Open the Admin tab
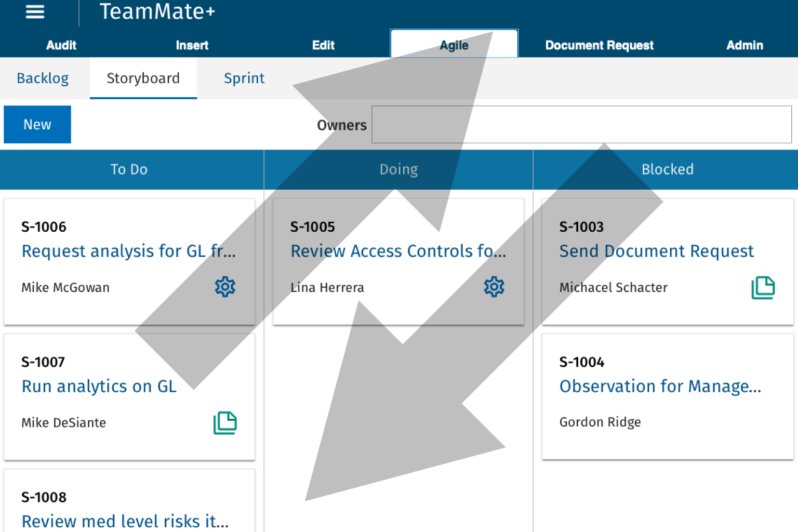The width and height of the screenshot is (798, 532). tap(744, 45)
